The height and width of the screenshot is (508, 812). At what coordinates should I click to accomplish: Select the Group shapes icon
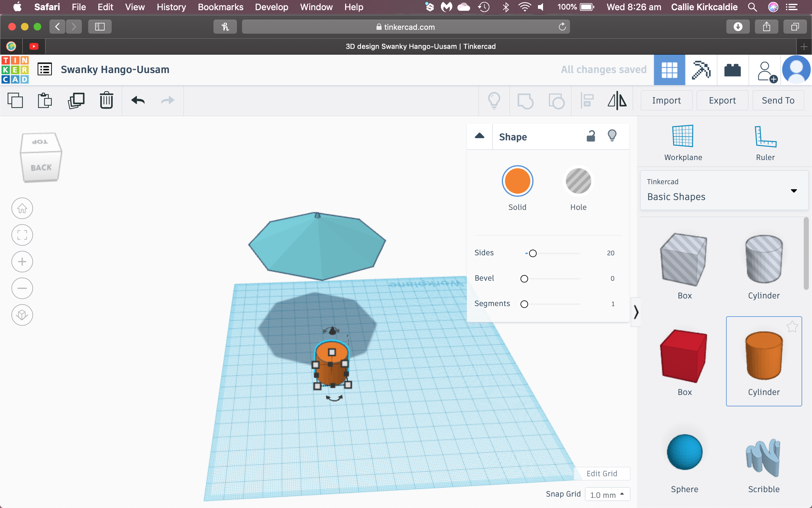526,100
